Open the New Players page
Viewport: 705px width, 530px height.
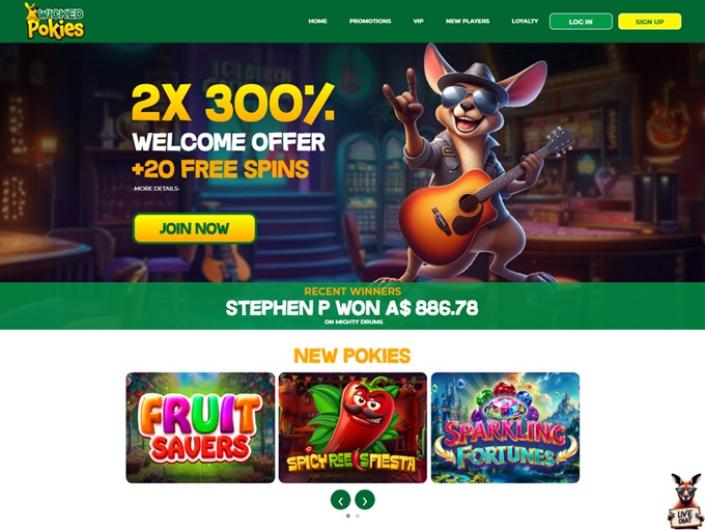468,21
